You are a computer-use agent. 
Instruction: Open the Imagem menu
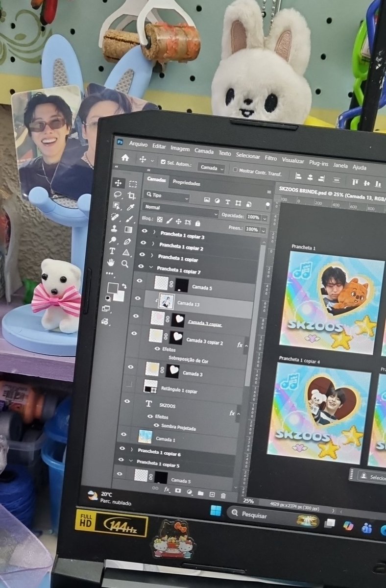click(x=180, y=149)
